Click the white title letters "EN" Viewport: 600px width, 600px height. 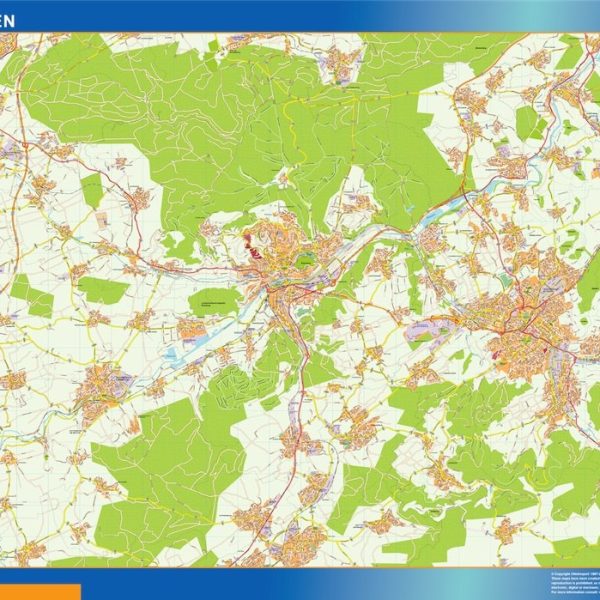7,22
